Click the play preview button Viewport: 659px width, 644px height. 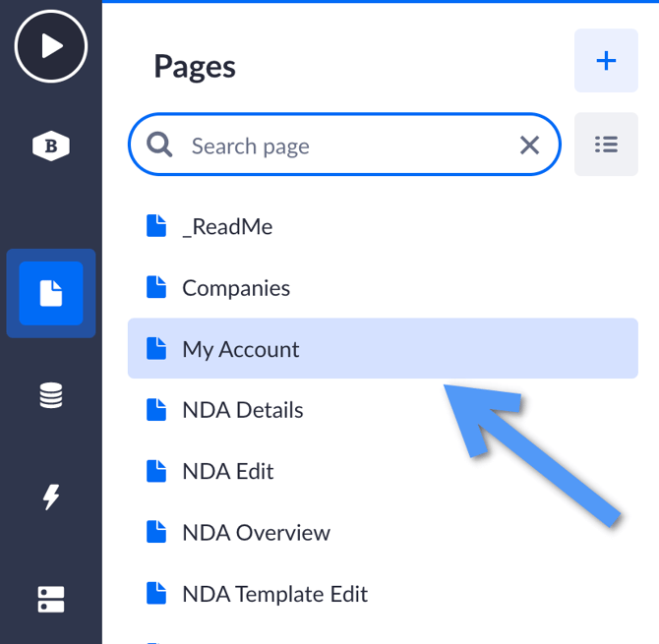(x=51, y=46)
